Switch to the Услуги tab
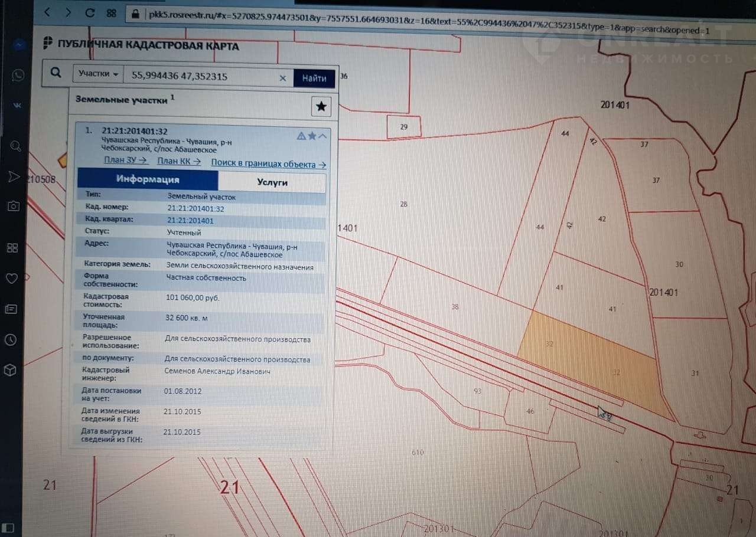756x537 pixels. coord(272,182)
